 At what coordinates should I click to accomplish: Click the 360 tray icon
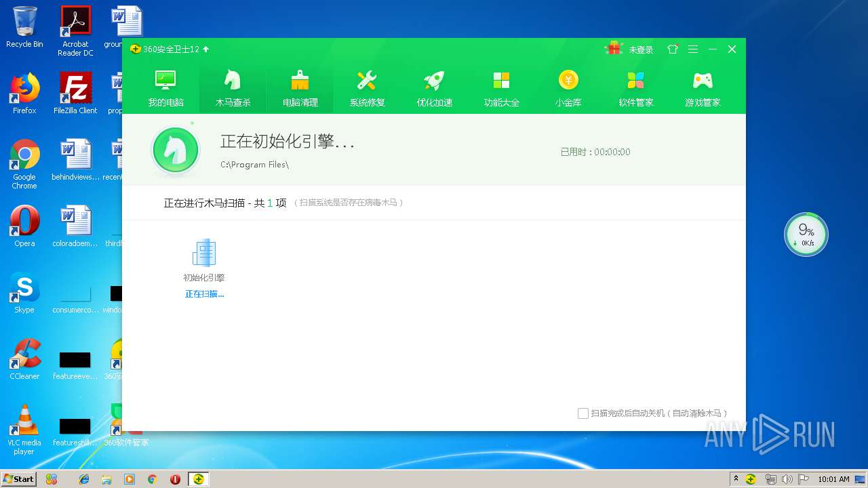pyautogui.click(x=751, y=479)
